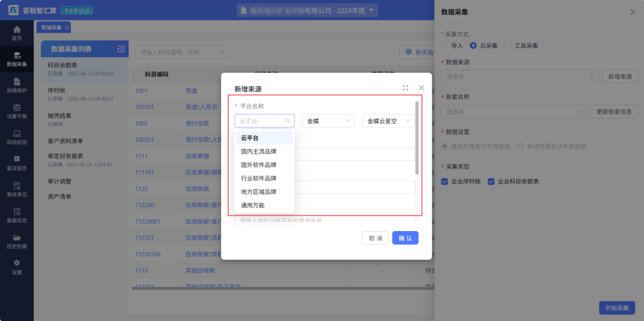Click the 云平台 platform type combo box
This screenshot has width=644, height=321.
pos(265,121)
